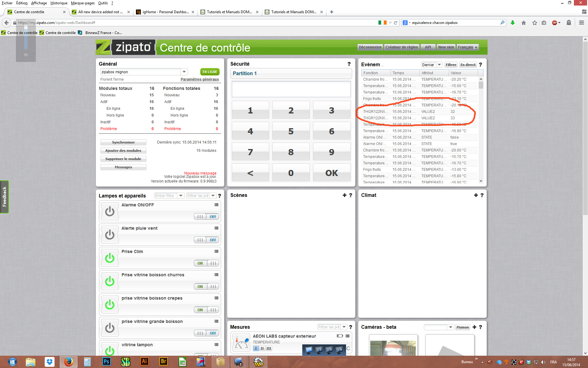Switch to igHome Personal Dashboard tab
The image size is (588, 368).
[x=165, y=12]
